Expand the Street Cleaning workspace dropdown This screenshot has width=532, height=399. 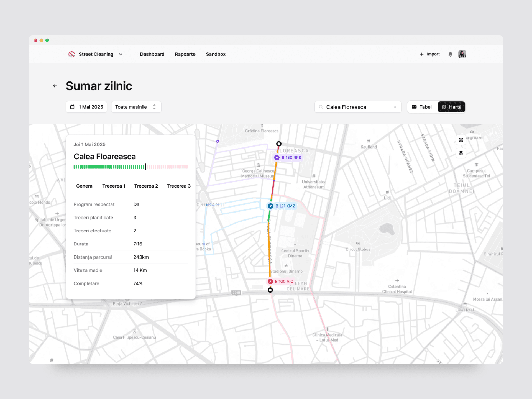pos(121,54)
